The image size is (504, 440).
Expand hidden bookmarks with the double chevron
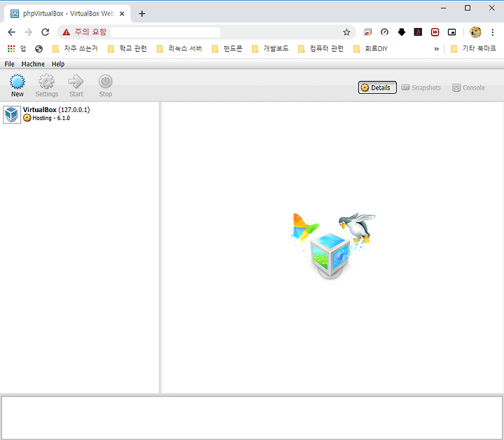pyautogui.click(x=436, y=49)
